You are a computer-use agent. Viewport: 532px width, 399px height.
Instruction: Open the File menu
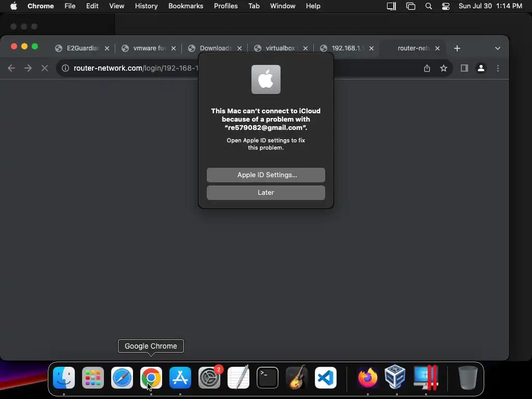coord(70,6)
